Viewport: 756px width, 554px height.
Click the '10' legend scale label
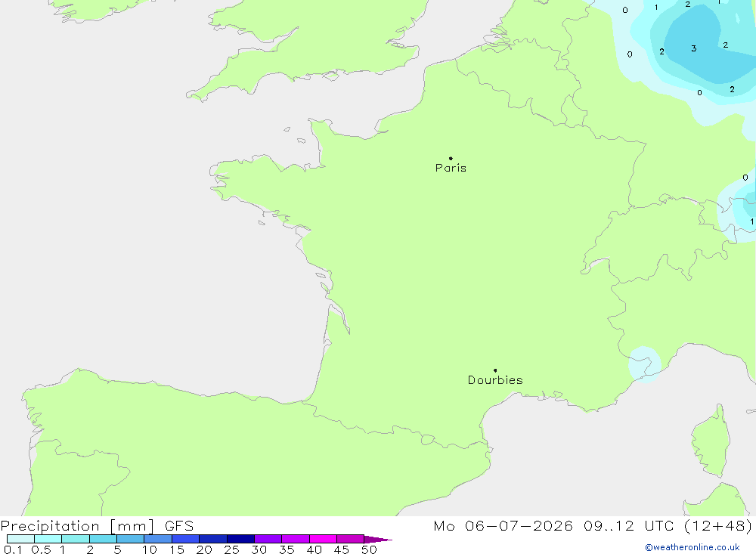coord(150,549)
